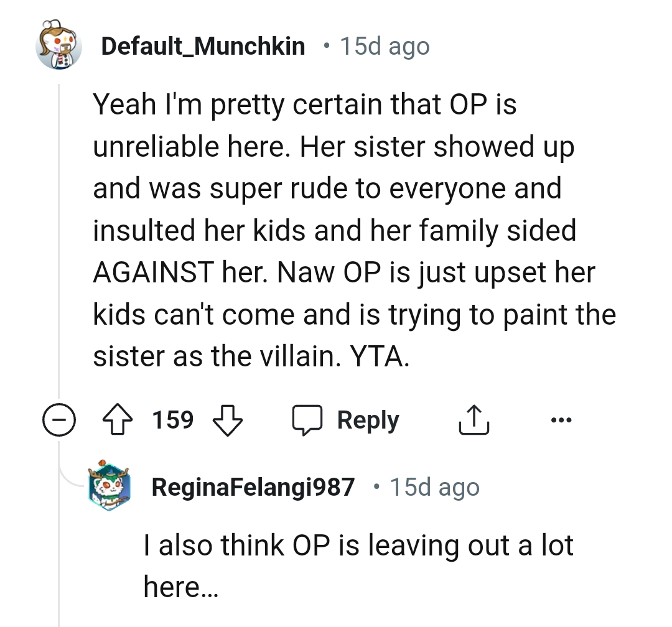Downvote Default_Munchkin's comment

(x=227, y=421)
